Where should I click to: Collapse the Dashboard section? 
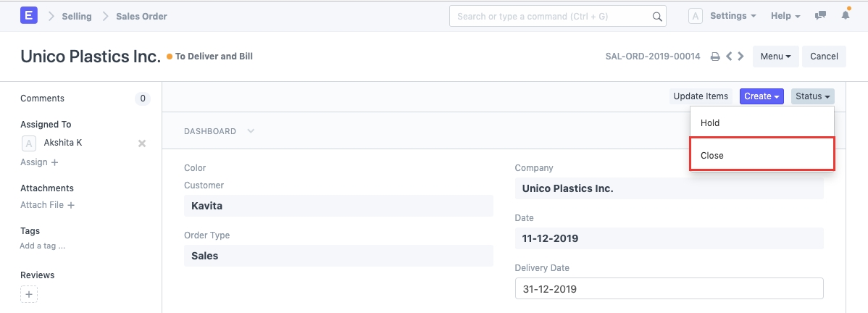point(251,131)
